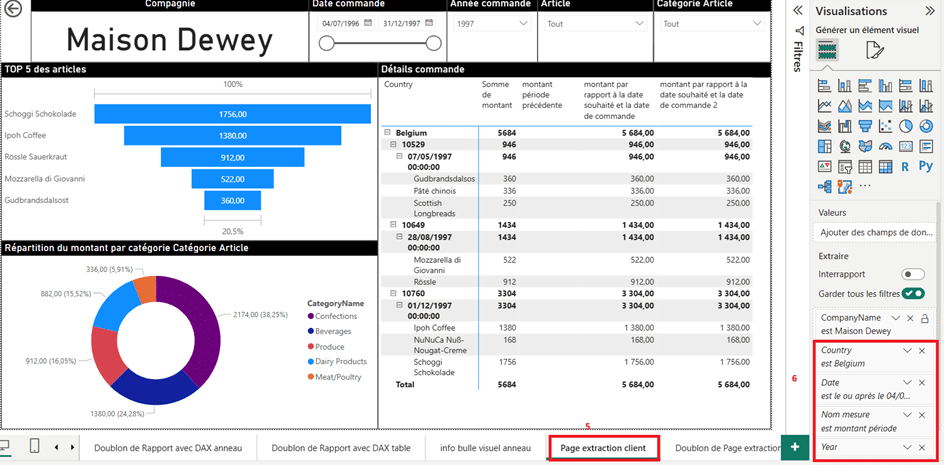Select the R script visual
The height and width of the screenshot is (465, 944).
[905, 166]
